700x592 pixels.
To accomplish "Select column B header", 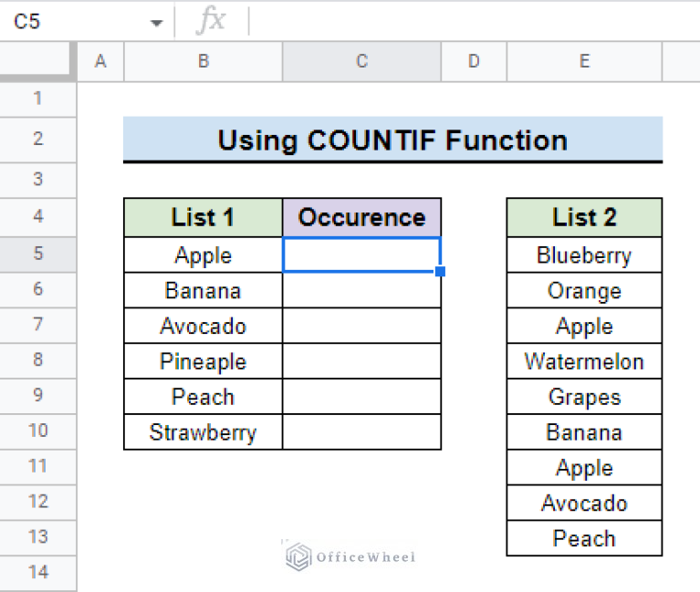I will tap(204, 61).
